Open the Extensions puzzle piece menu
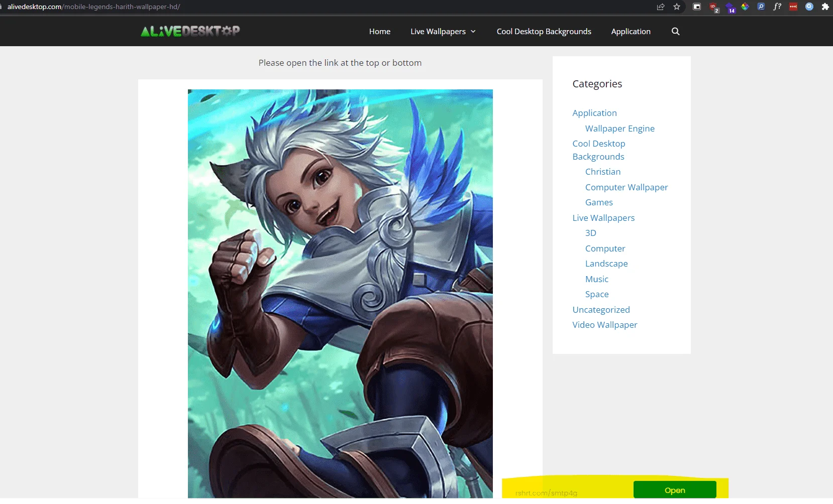Viewport: 833px width, 504px height. (x=825, y=7)
